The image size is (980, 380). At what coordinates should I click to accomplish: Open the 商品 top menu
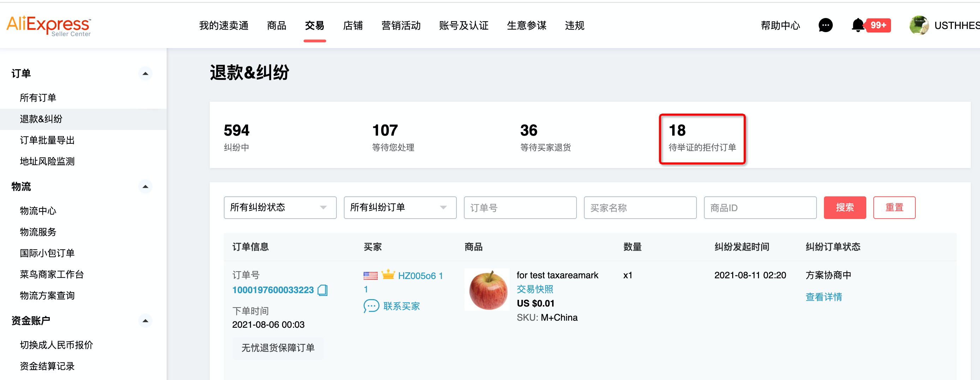coord(276,25)
